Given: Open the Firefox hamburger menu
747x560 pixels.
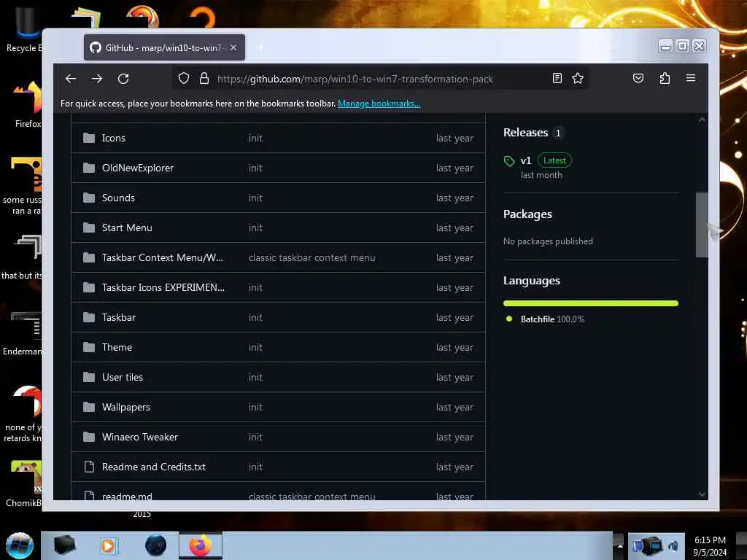Looking at the screenshot, I should (691, 77).
